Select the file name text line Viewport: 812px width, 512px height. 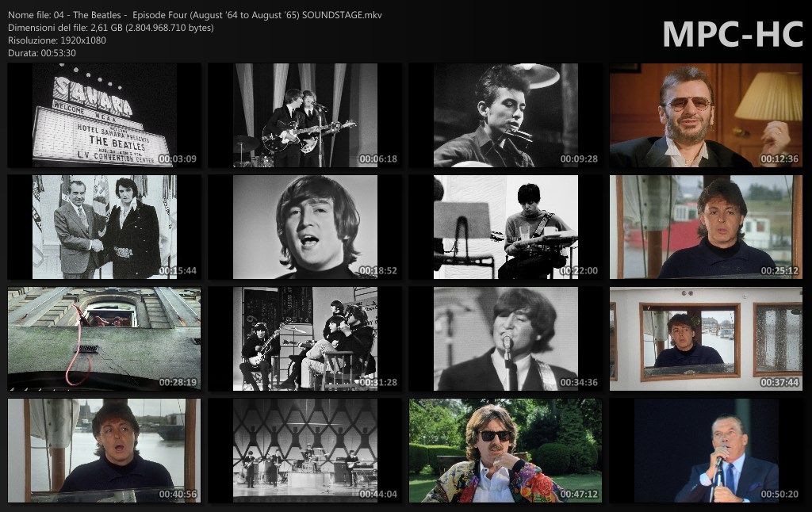[194, 15]
